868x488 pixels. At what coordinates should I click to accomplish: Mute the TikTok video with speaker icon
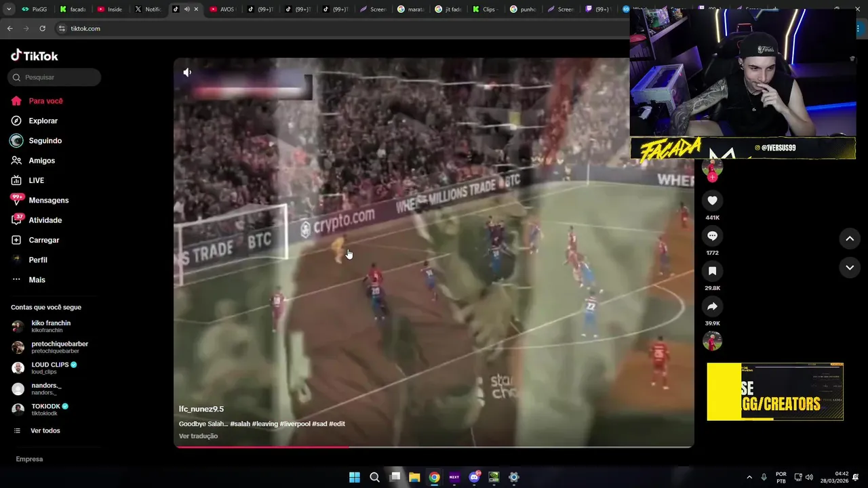pyautogui.click(x=187, y=73)
